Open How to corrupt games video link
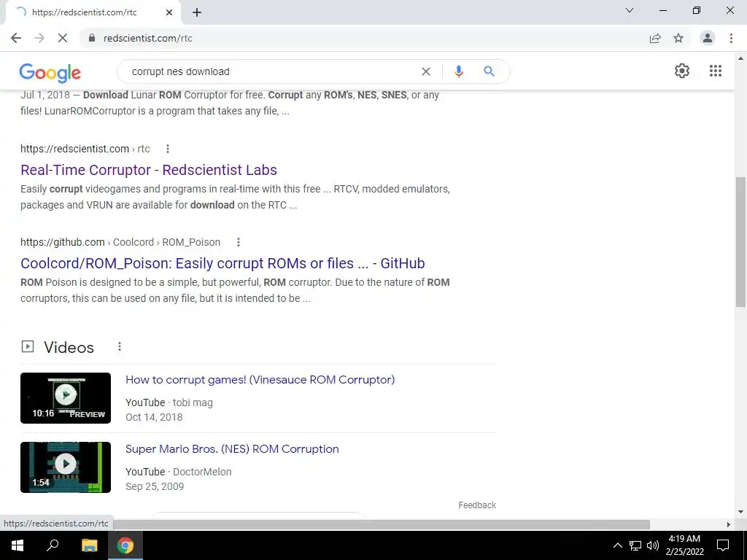 (x=260, y=379)
